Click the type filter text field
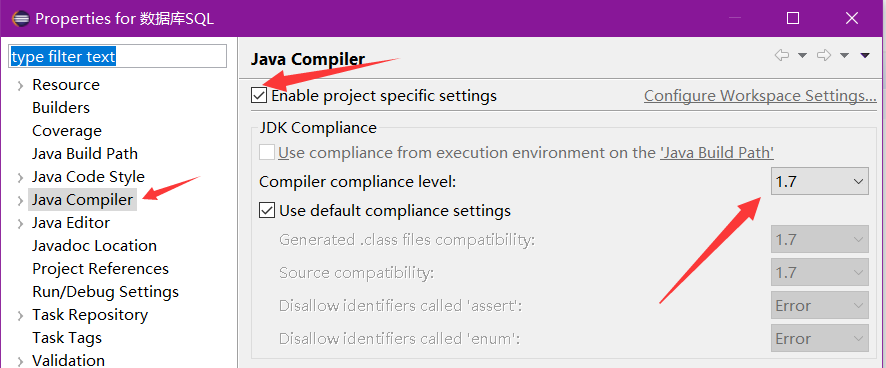This screenshot has width=886, height=368. (x=118, y=57)
